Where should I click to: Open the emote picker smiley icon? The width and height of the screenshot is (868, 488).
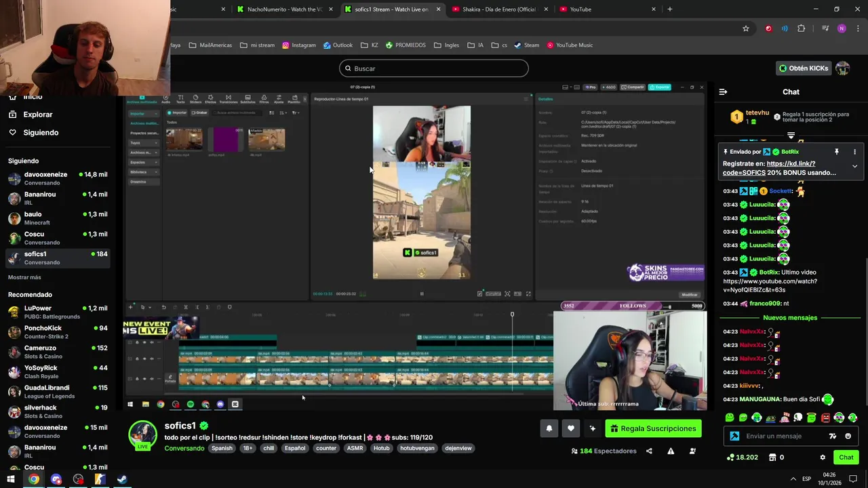(x=848, y=436)
